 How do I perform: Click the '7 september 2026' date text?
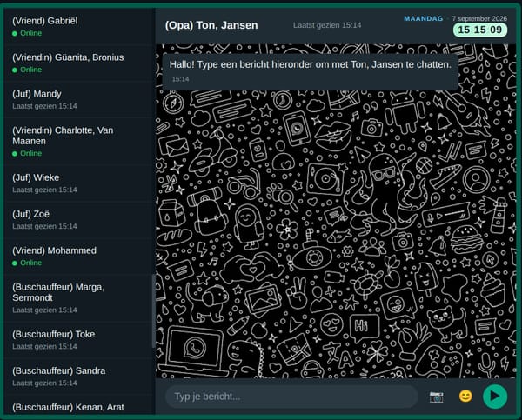pyautogui.click(x=479, y=18)
